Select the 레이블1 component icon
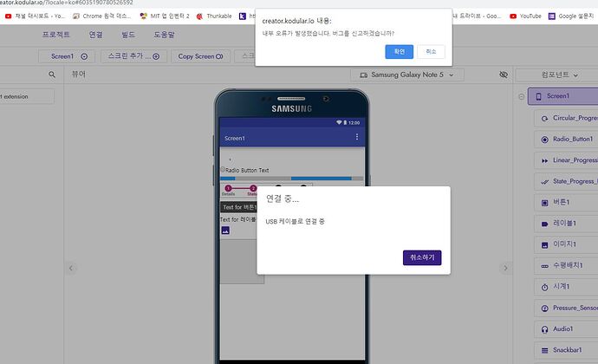This screenshot has width=598, height=364. [544, 224]
